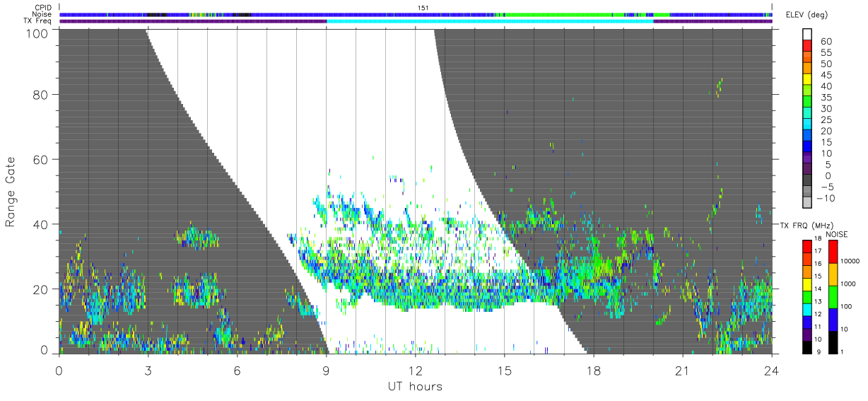868x401 pixels.
Task: Click the 6 tick on UT hours axis
Action: 237,371
